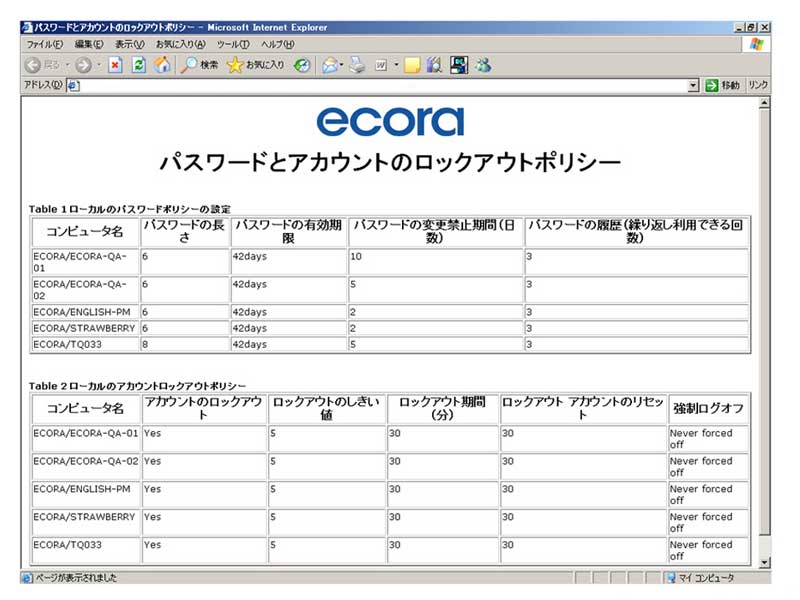Click Never forced off in ECORA/STRAWBERRY row
The height and width of the screenshot is (600, 800).
[701, 522]
